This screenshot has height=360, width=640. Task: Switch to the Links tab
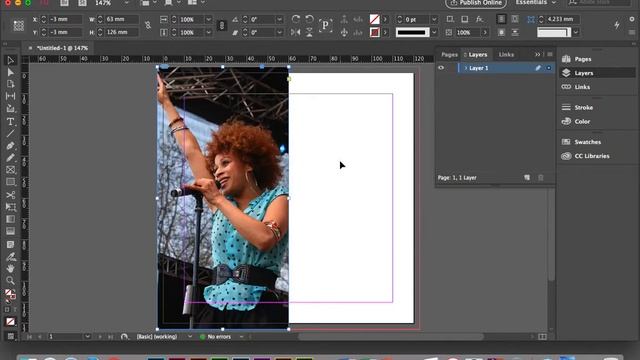(x=506, y=55)
